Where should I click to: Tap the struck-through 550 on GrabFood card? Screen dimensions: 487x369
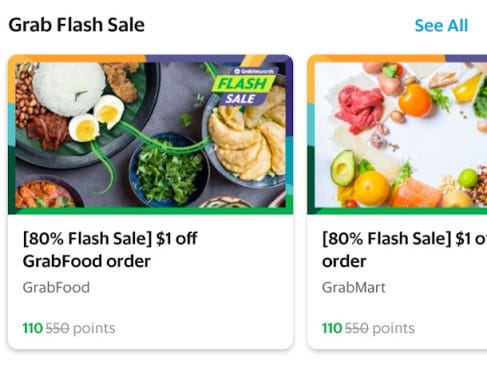click(57, 328)
